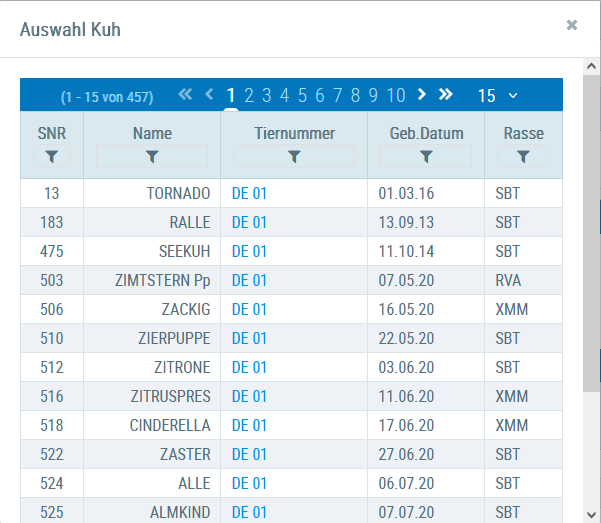Viewport: 601px width, 523px height.
Task: Sort by the Geb.Datum column header
Action: coord(426,133)
